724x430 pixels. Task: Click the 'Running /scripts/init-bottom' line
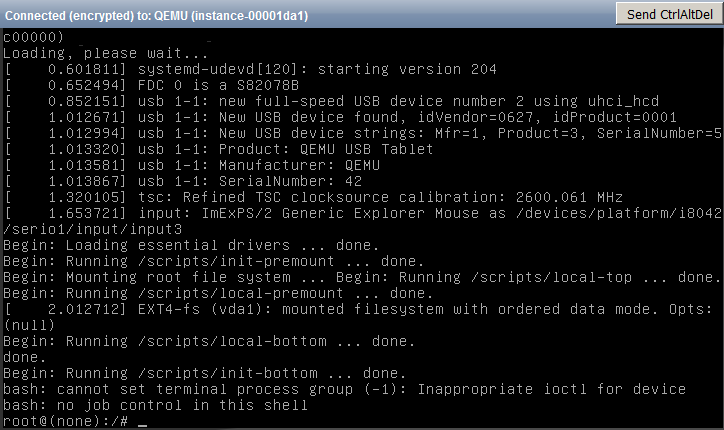[x=205, y=373]
